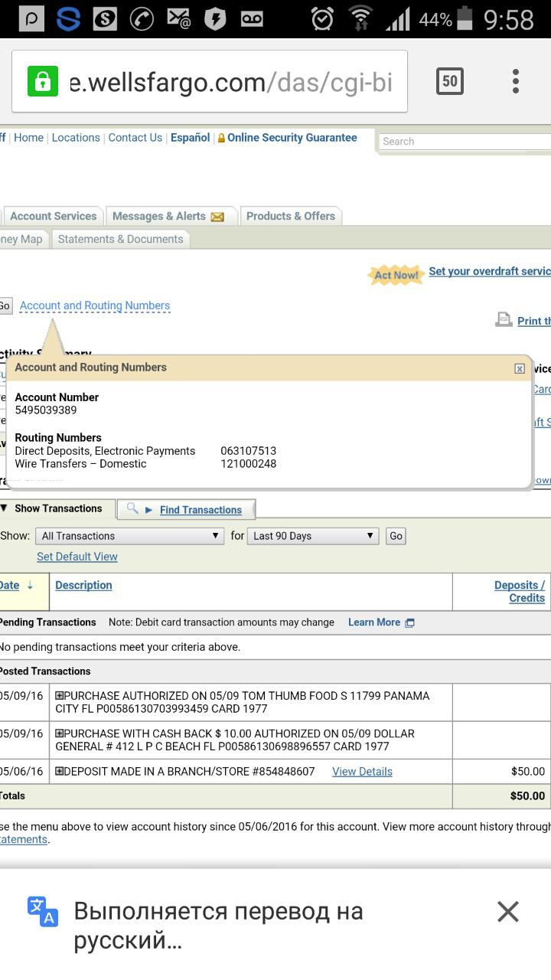
Task: Open the Messages & Alerts tab
Action: point(171,216)
